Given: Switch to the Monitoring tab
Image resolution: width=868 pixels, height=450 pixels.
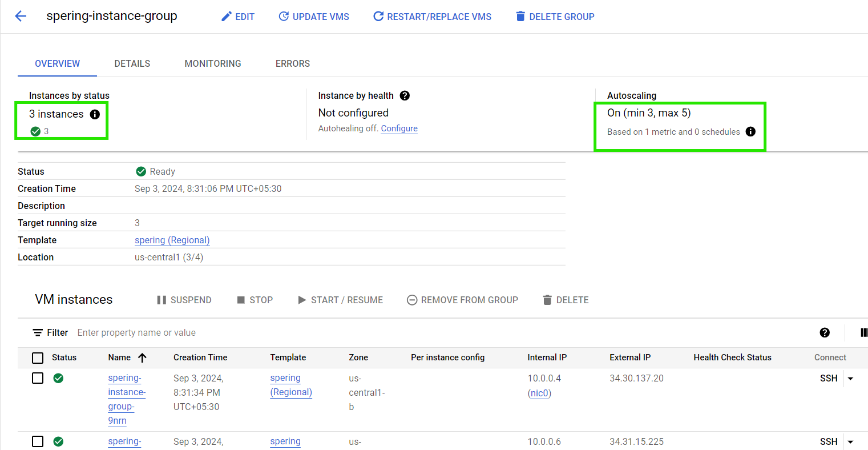Looking at the screenshot, I should tap(212, 63).
